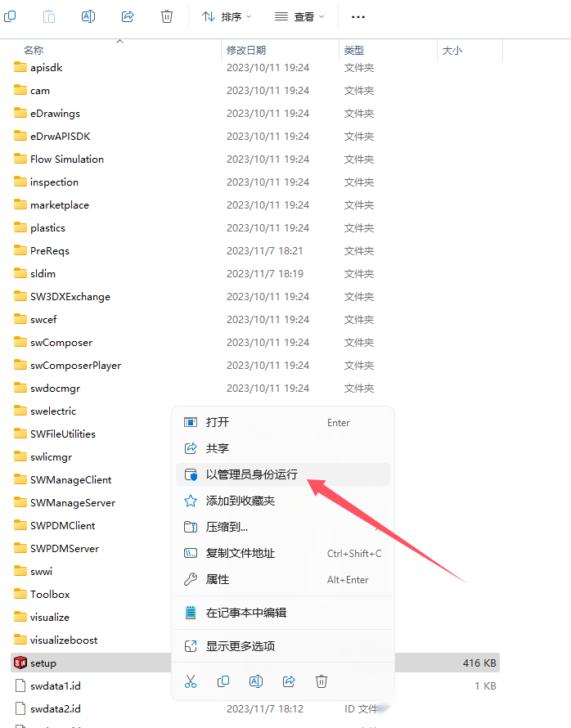Image resolution: width=571 pixels, height=728 pixels.
Task: Click the copy icon at context menu bottom
Action: coord(223,681)
